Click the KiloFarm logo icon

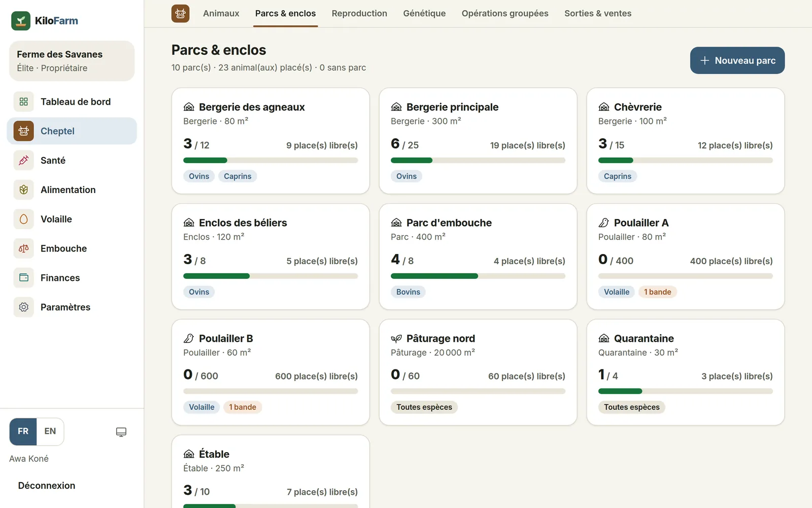point(21,21)
